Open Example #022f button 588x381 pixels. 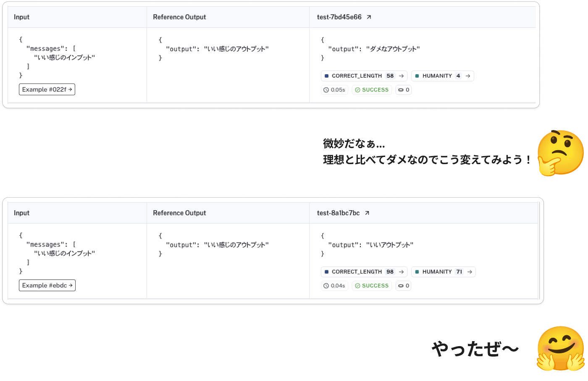tap(47, 89)
